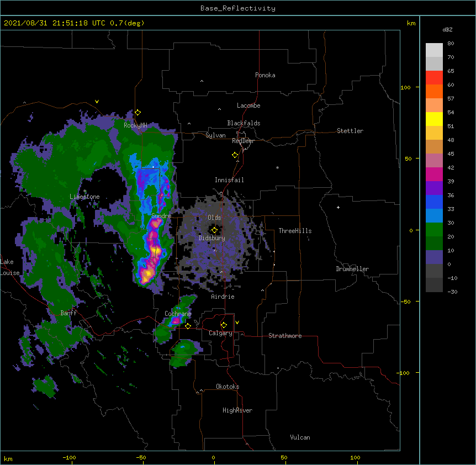Click the 45 value on the dBZ scale
Viewport: 476px width, 465px height.
tap(451, 154)
